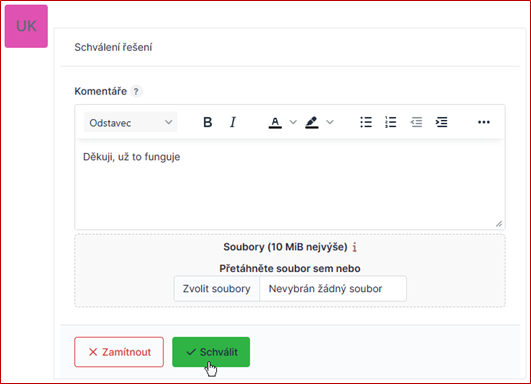531x384 pixels.
Task: Expand the font color options arrow
Action: 293,122
